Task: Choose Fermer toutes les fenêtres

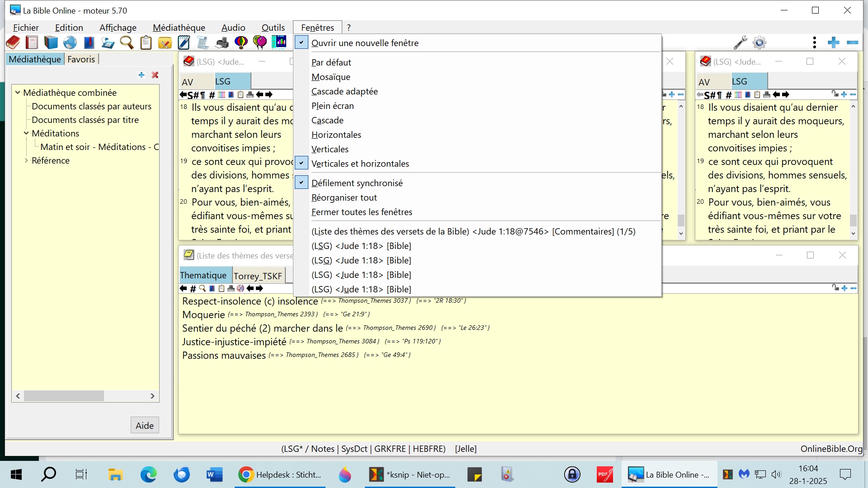Action: (362, 212)
